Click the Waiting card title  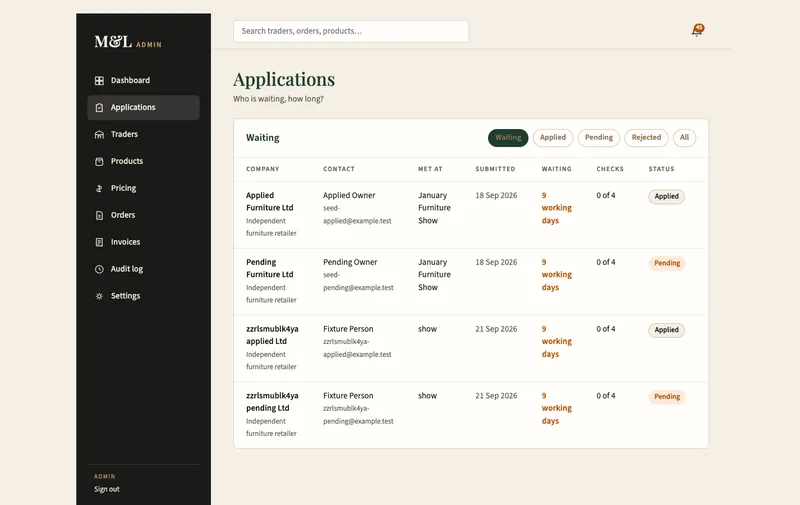[x=263, y=138]
